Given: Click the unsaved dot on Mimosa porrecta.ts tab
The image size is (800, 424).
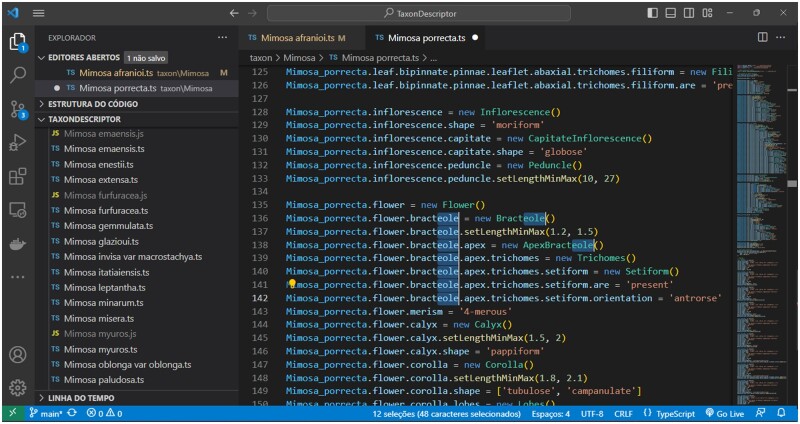Looking at the screenshot, I should 475,38.
